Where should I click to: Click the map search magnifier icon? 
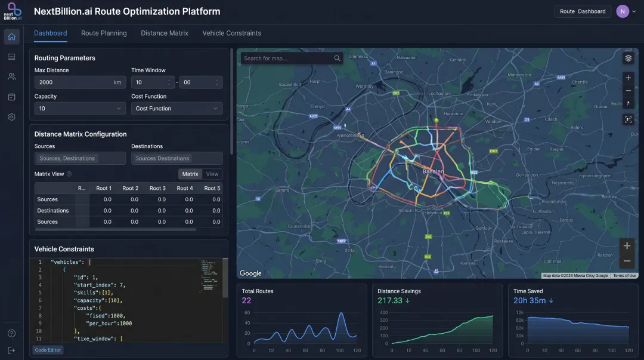click(x=337, y=59)
